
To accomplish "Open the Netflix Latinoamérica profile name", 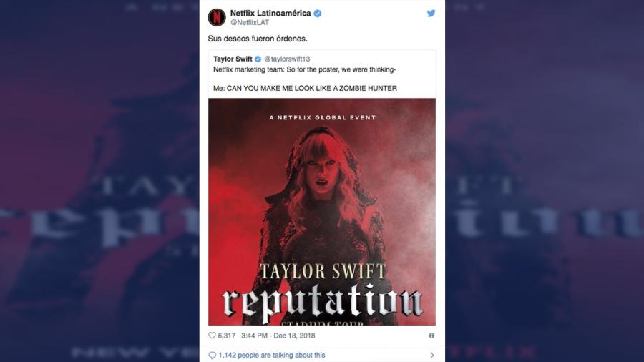I will click(x=270, y=13).
